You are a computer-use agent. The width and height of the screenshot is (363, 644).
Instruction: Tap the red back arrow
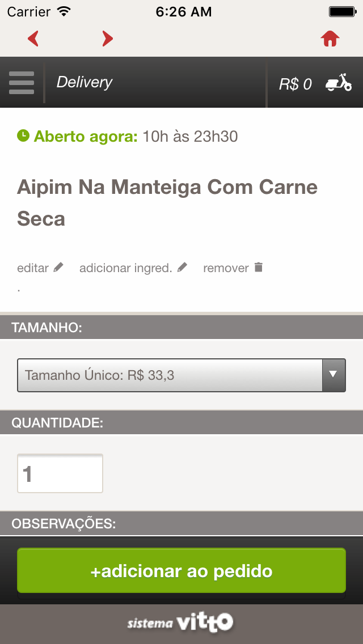[33, 39]
